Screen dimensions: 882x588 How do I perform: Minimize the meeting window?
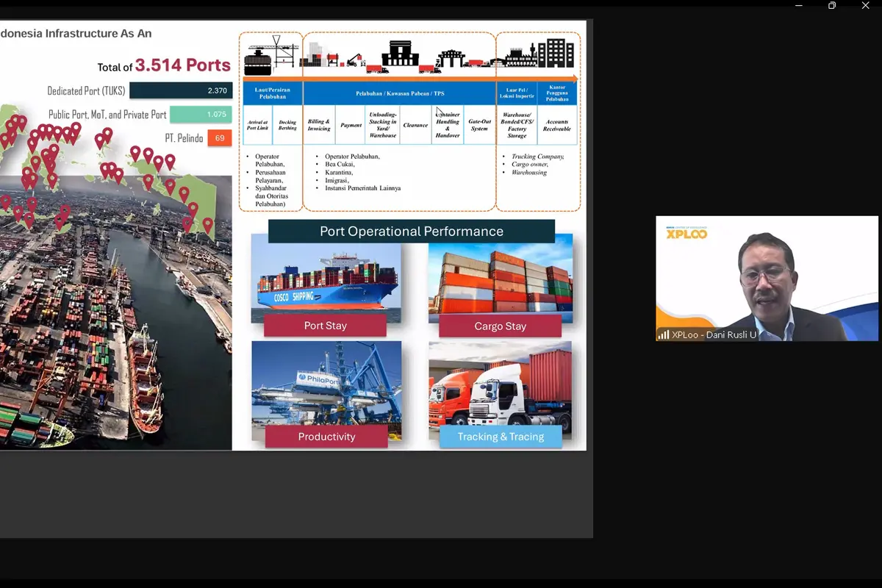pyautogui.click(x=799, y=6)
